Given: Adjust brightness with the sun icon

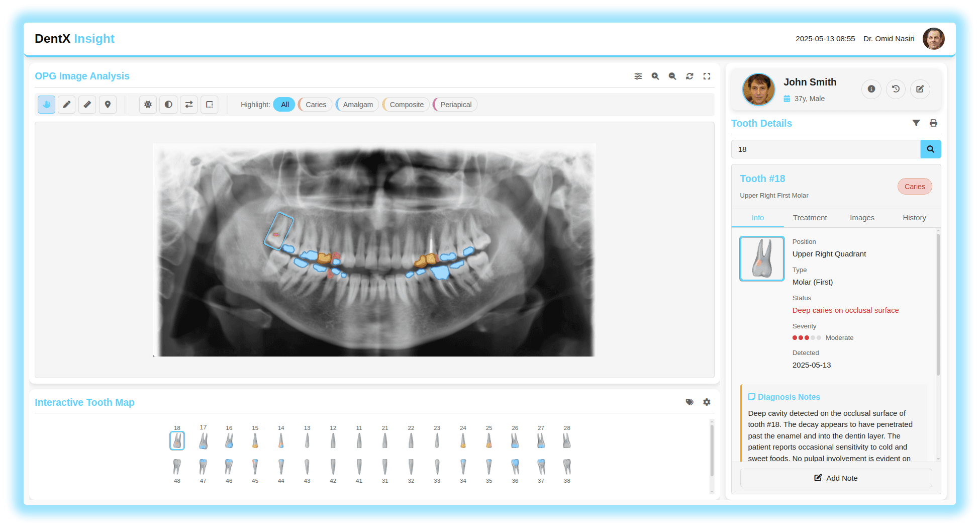Looking at the screenshot, I should [x=148, y=105].
